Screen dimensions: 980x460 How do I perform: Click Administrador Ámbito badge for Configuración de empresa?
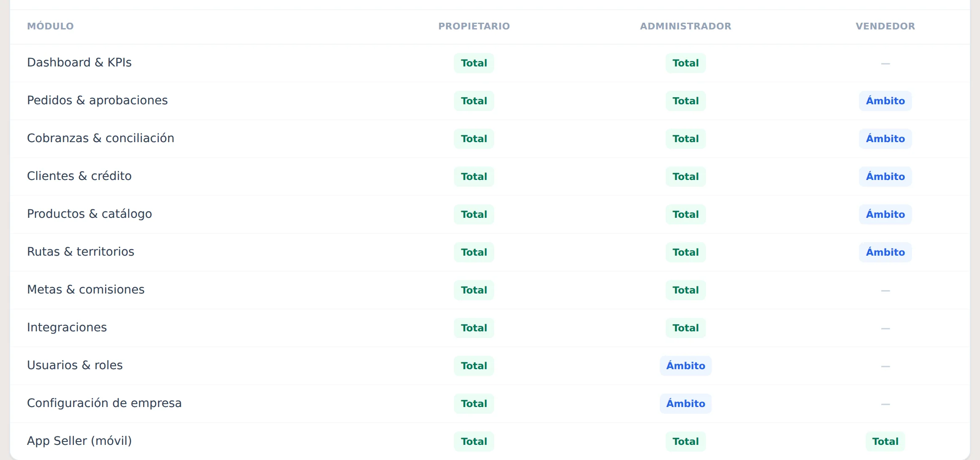pos(686,404)
